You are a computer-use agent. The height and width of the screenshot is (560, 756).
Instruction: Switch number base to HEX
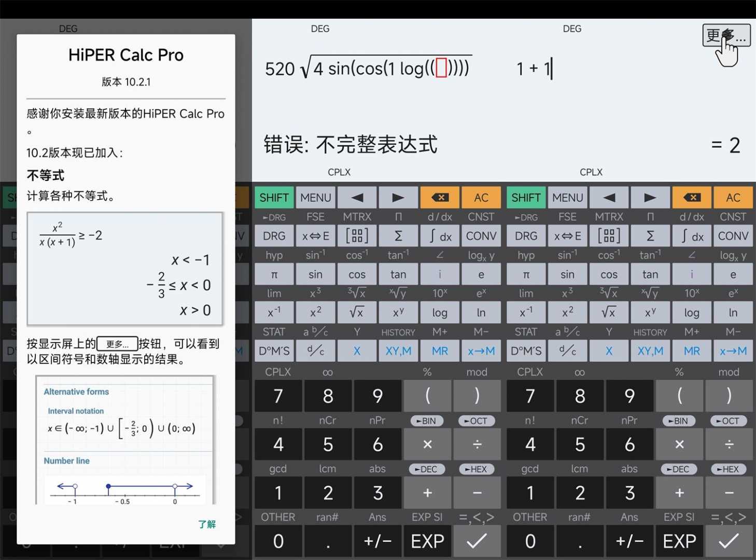tap(476, 469)
